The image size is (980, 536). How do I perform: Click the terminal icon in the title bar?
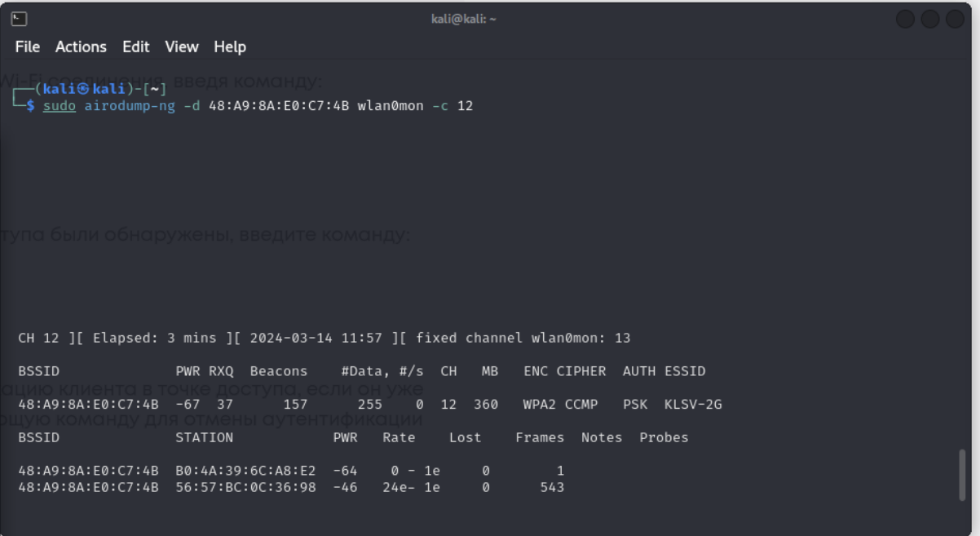tap(19, 19)
